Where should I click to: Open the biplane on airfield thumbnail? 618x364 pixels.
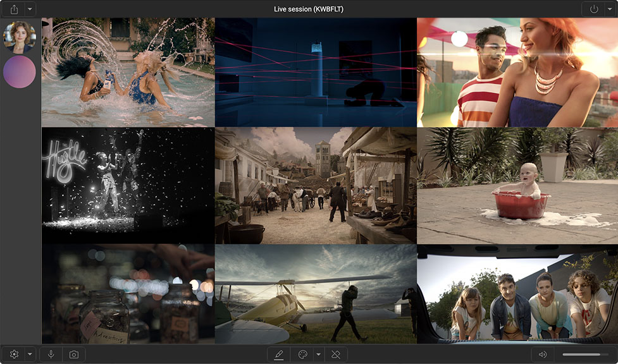click(316, 294)
